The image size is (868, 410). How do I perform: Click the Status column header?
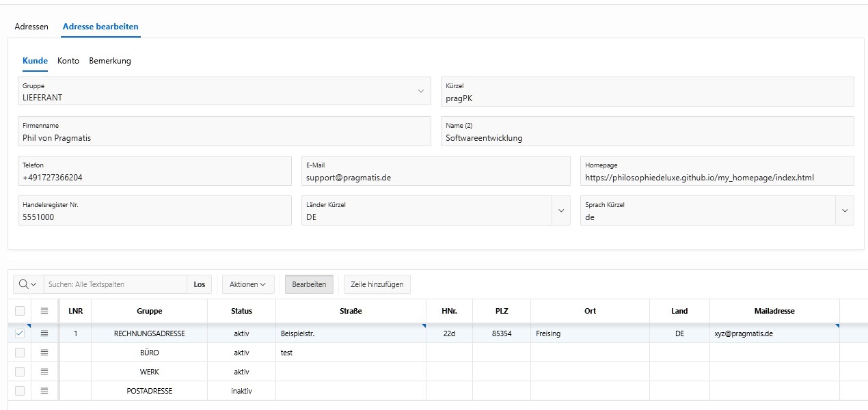(241, 311)
